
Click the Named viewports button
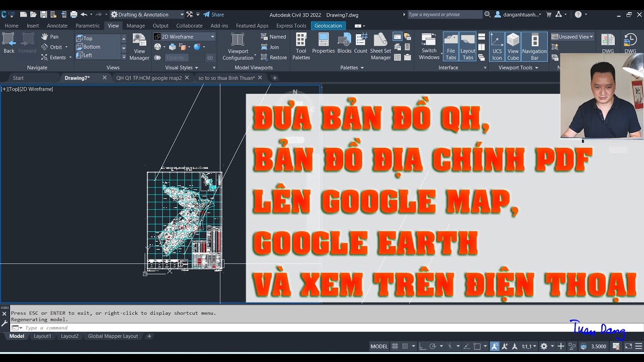tap(273, 37)
